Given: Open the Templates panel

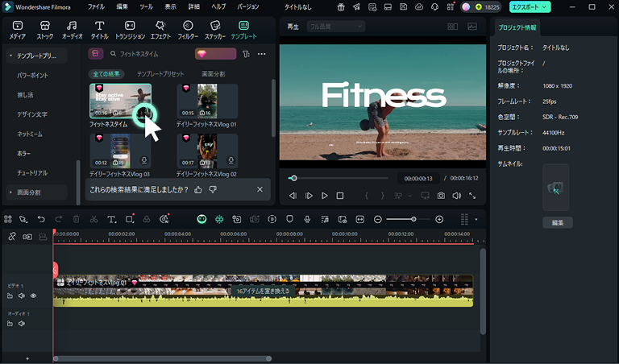Looking at the screenshot, I should coord(243,30).
